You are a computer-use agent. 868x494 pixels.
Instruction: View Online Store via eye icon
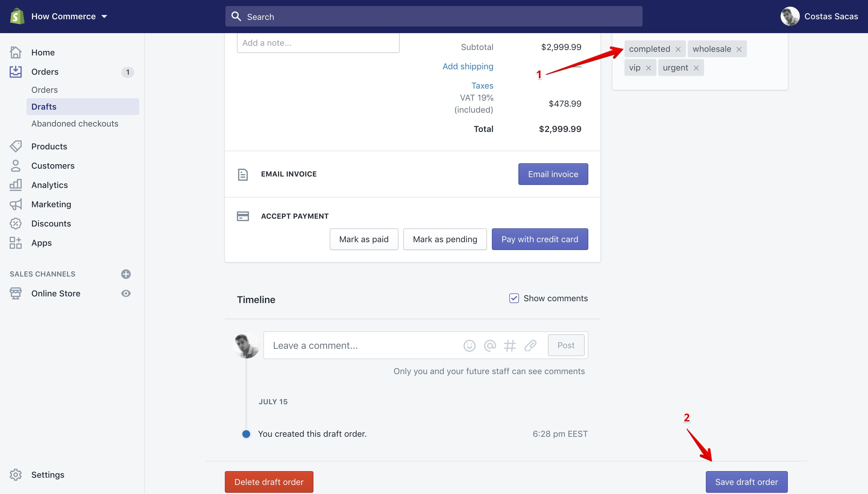(126, 293)
